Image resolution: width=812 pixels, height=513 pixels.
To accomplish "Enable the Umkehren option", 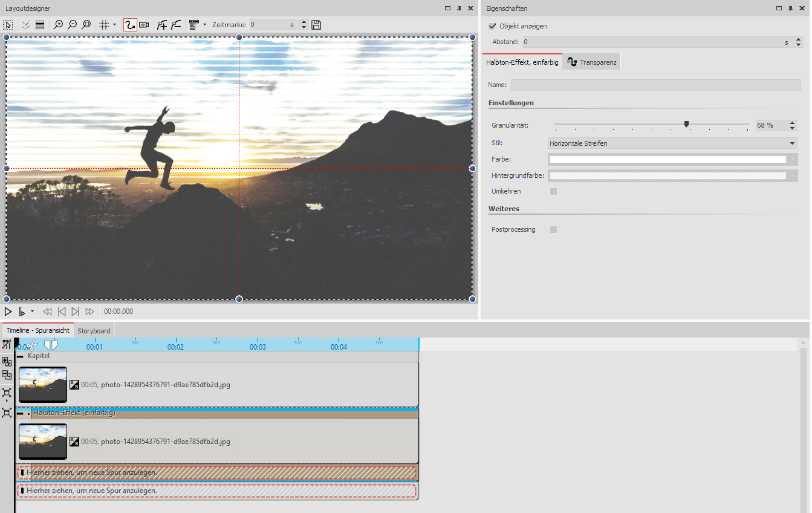I will point(553,191).
